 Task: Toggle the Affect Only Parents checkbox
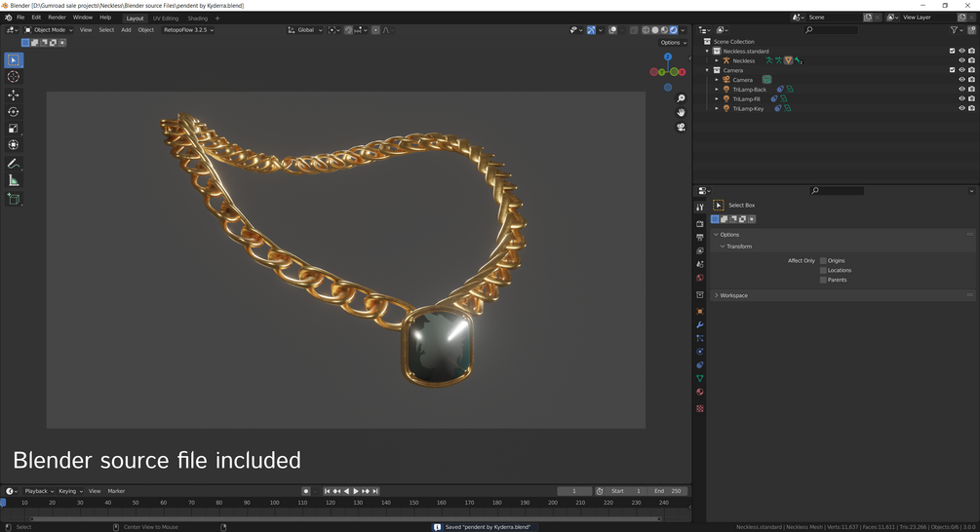pos(823,280)
